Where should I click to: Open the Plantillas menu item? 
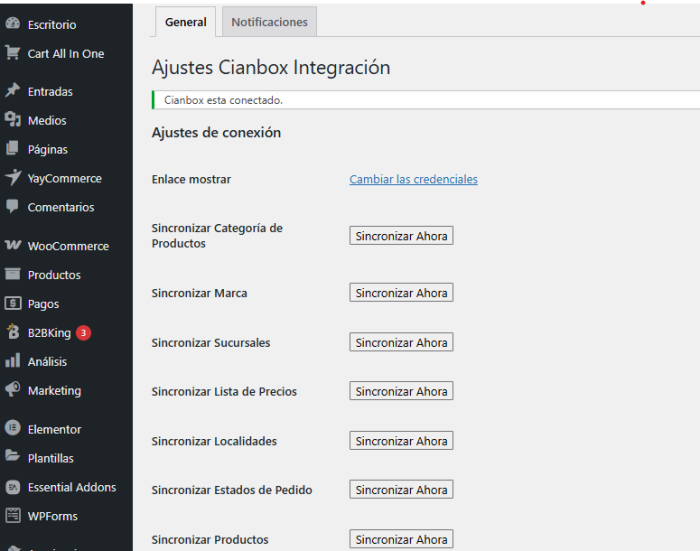click(x=50, y=458)
